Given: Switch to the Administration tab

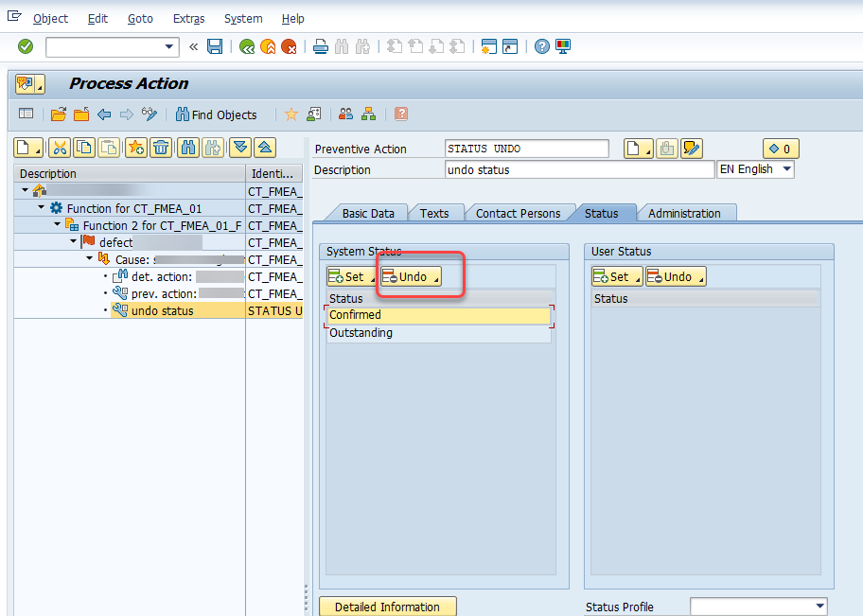Looking at the screenshot, I should (684, 214).
